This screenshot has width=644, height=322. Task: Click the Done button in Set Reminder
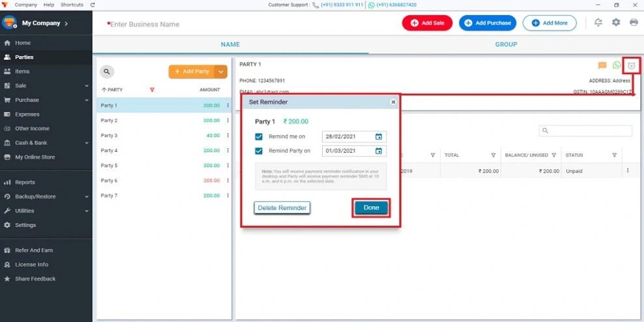pyautogui.click(x=371, y=208)
